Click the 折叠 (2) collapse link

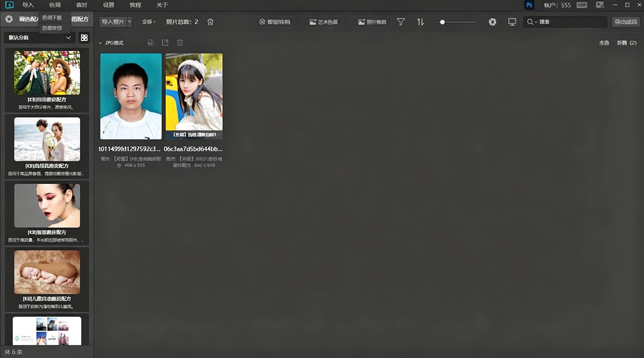click(x=627, y=43)
